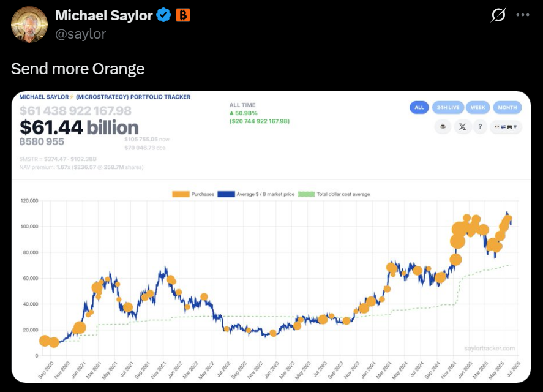Select the MONTH time range

pos(507,107)
